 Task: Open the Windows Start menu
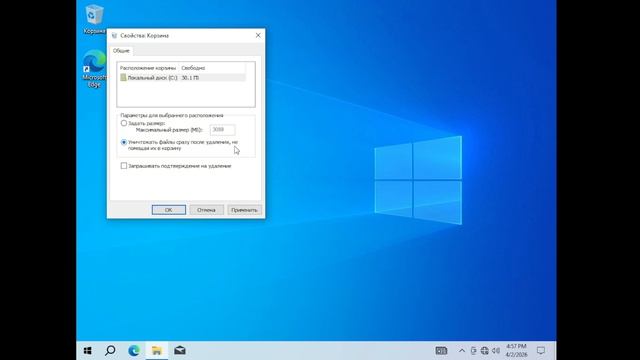pos(87,351)
